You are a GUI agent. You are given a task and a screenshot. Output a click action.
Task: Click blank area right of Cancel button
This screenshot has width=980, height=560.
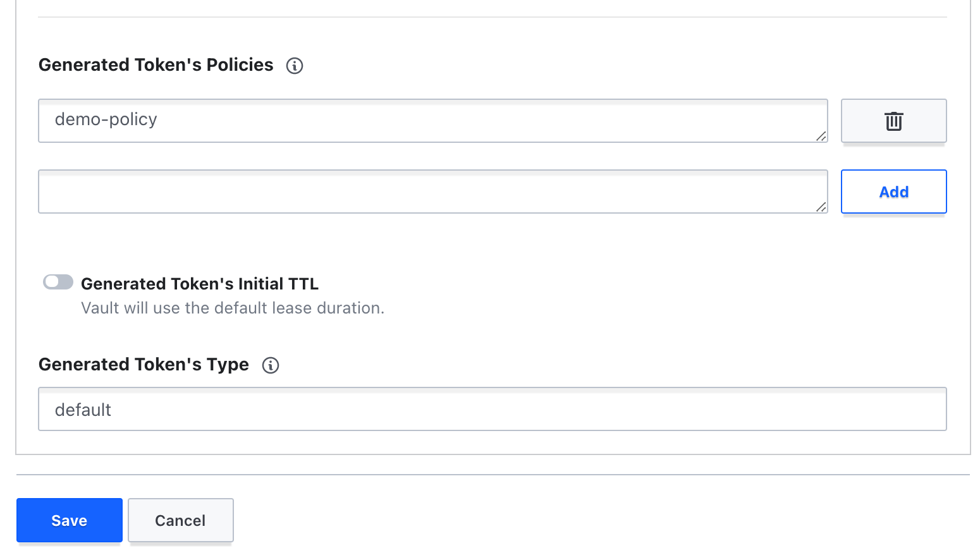569,520
